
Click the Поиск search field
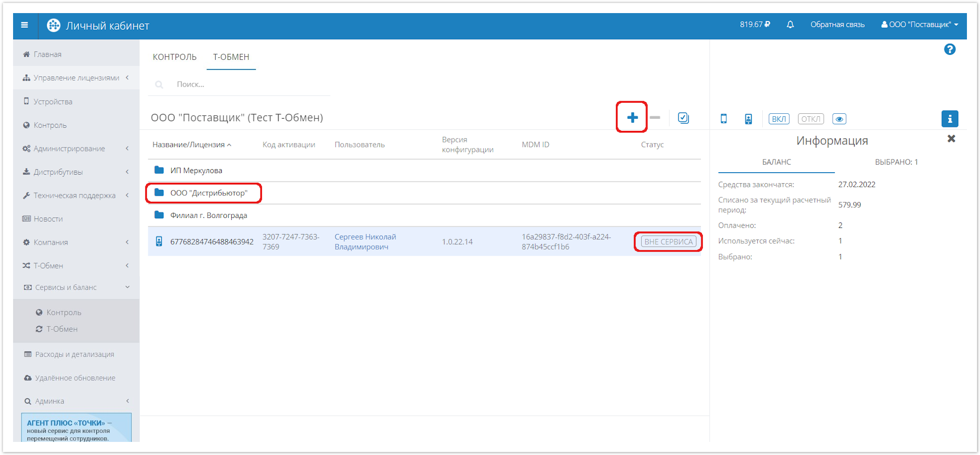[246, 85]
